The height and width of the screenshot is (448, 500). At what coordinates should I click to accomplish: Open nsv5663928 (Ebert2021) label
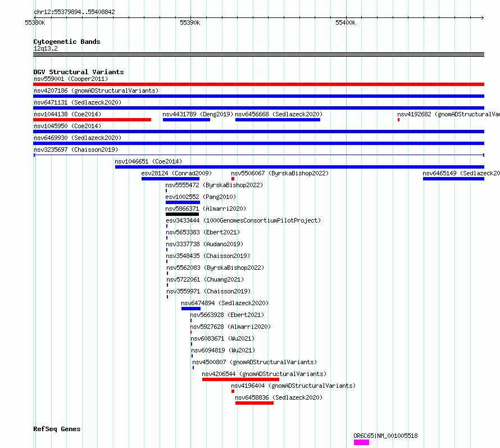coord(227,315)
